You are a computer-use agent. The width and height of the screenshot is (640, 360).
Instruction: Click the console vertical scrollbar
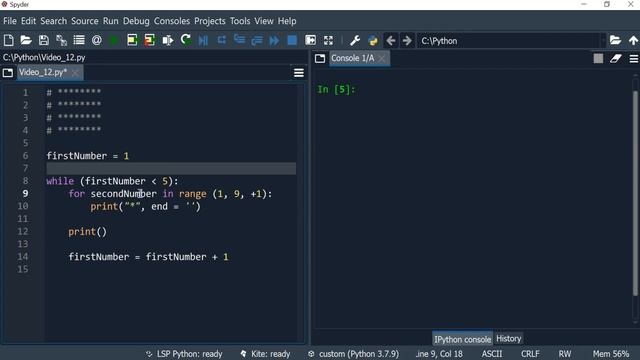click(635, 192)
